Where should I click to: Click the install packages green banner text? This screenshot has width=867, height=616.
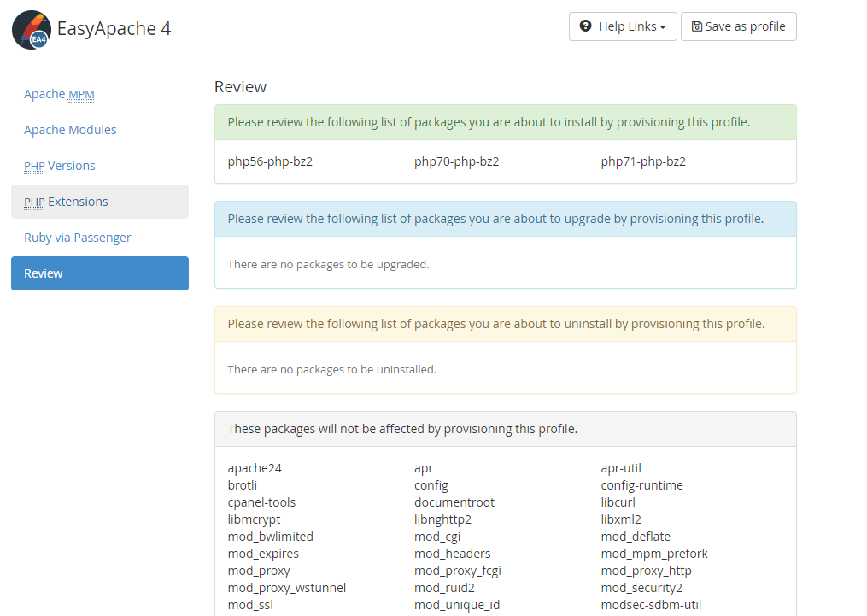click(489, 122)
